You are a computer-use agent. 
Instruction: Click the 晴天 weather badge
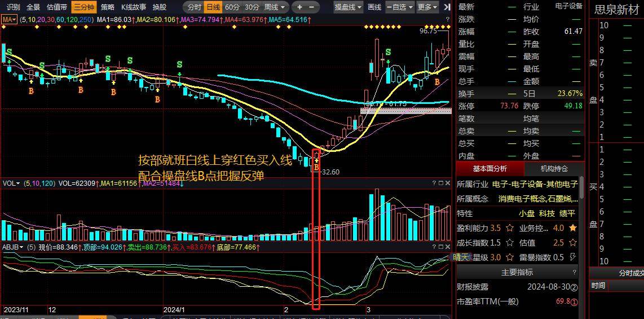(461, 257)
